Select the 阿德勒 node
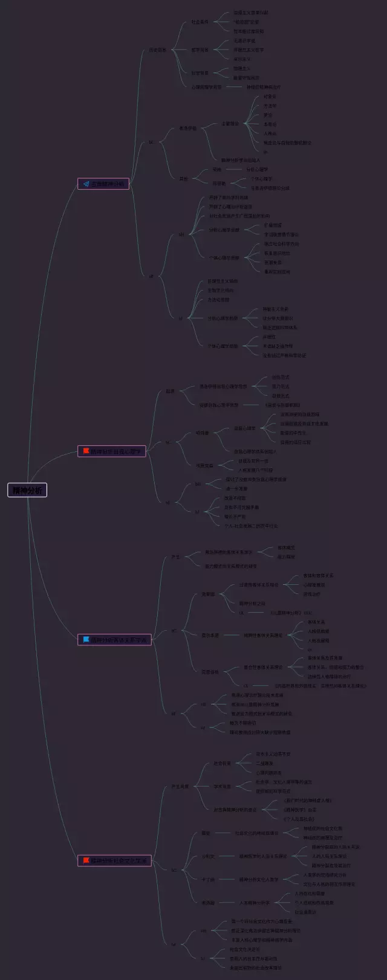 click(218, 184)
